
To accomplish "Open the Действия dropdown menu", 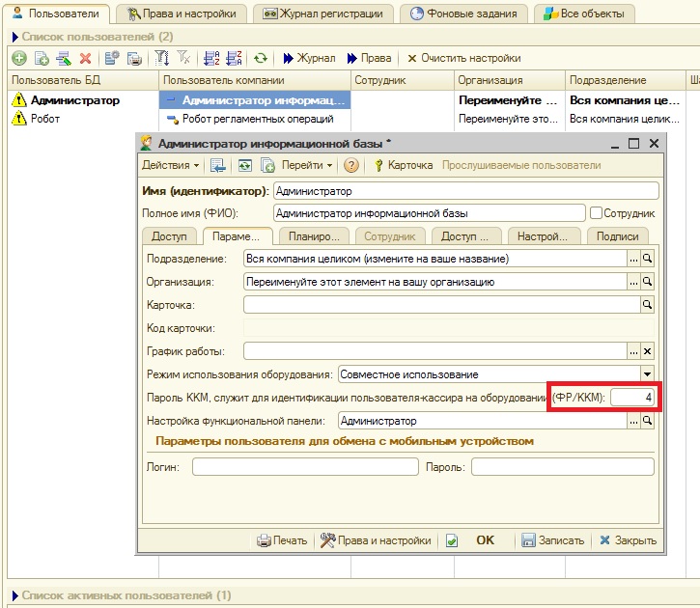I will click(170, 165).
